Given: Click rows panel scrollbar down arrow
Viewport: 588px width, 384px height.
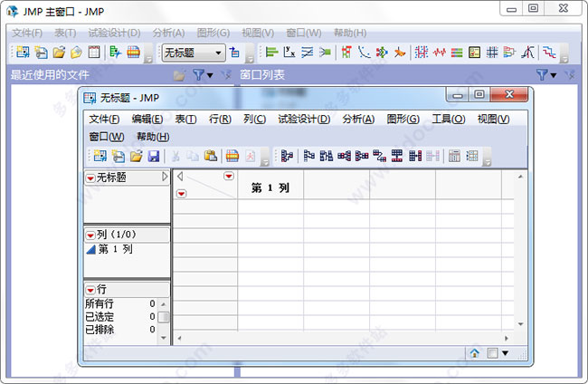Looking at the screenshot, I should click(164, 338).
